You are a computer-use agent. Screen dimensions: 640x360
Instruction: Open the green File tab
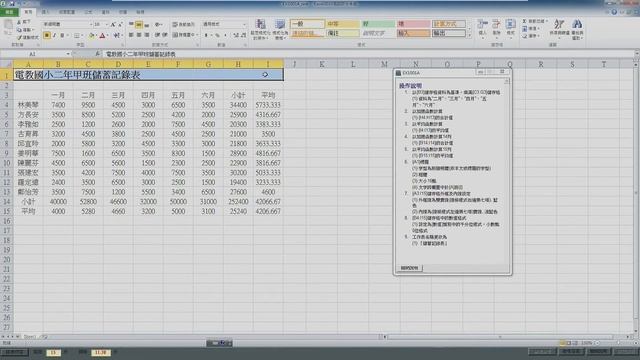9,12
